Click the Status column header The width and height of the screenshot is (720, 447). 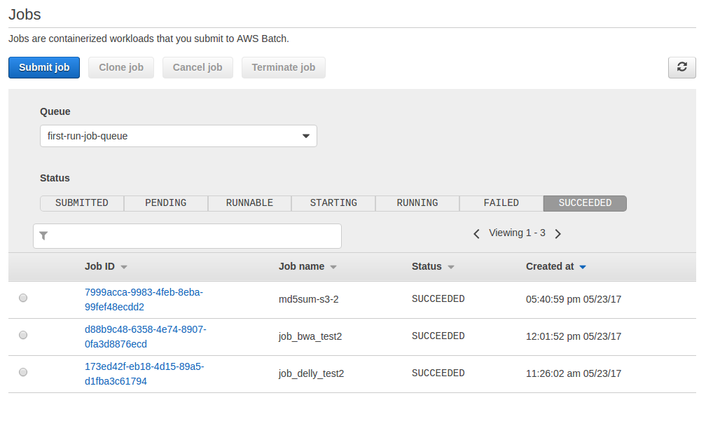tap(427, 266)
